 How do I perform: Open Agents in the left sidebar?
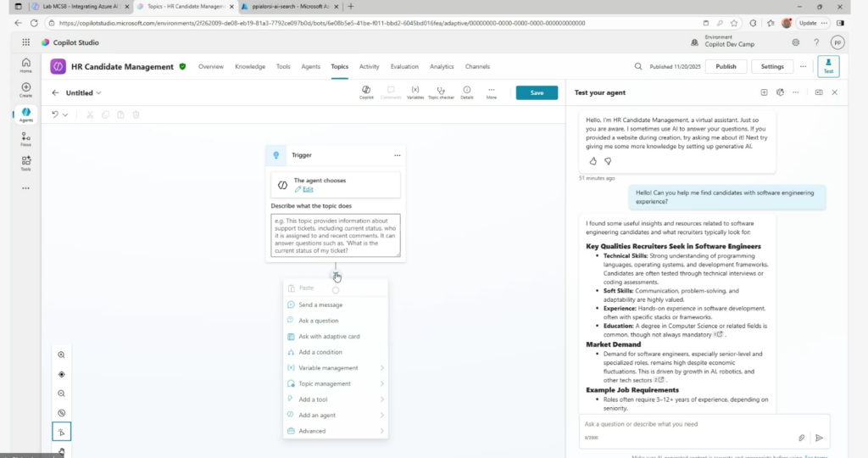(x=26, y=114)
